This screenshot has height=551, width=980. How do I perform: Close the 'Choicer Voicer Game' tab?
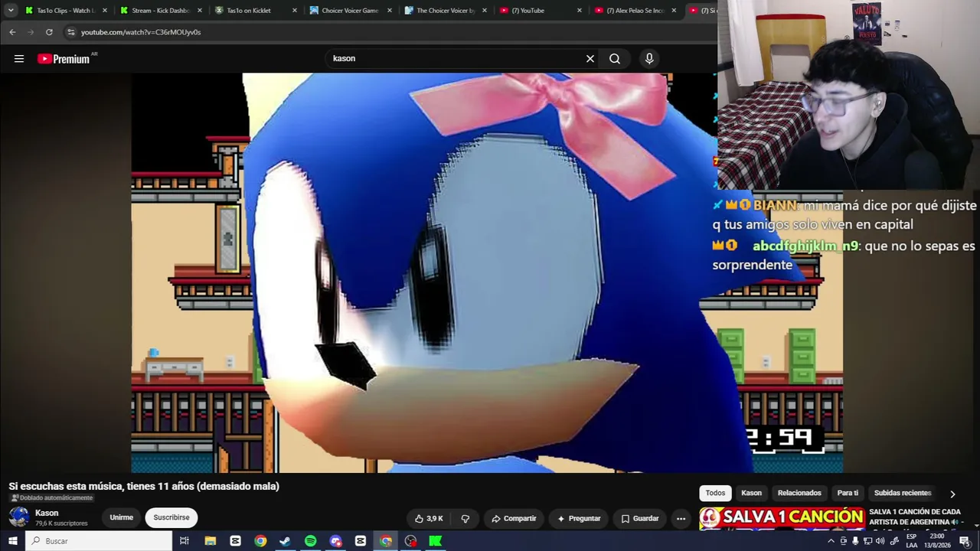(x=390, y=11)
